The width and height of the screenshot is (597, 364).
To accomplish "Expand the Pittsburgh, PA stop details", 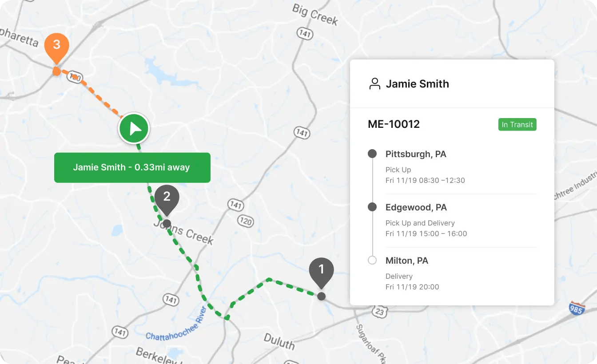I will 416,154.
